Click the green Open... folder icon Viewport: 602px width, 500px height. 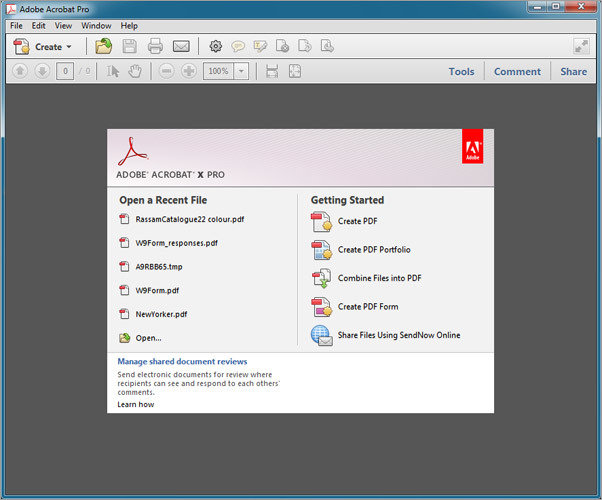(124, 338)
